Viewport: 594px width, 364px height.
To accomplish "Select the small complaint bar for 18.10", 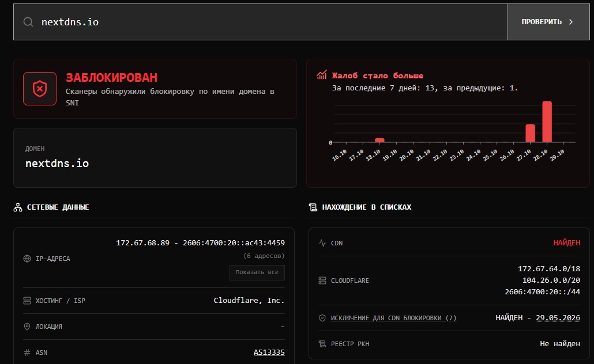I will tap(379, 141).
